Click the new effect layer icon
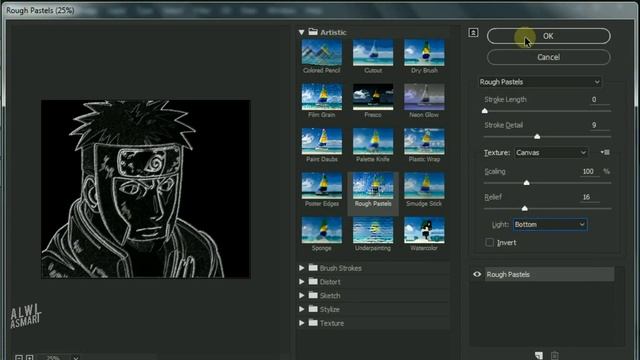Image resolution: width=640 pixels, height=360 pixels. tap(539, 356)
